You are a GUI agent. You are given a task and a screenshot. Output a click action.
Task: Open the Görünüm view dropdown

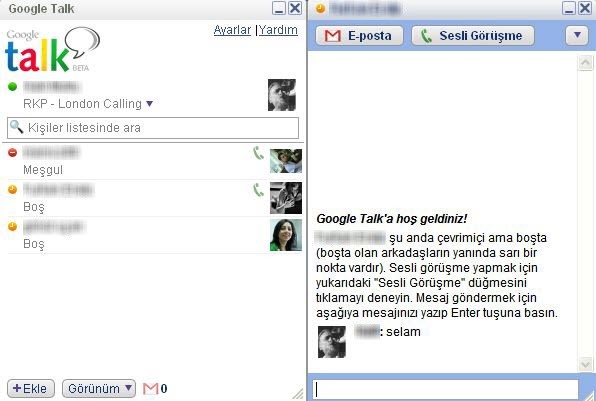99,388
